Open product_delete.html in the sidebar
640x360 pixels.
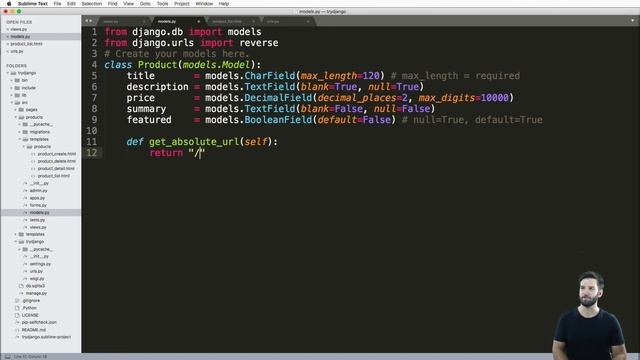point(57,161)
